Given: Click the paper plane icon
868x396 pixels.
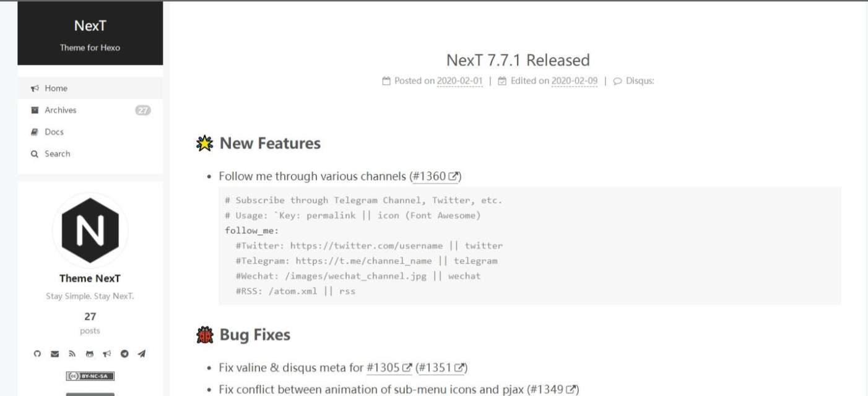Looking at the screenshot, I should (142, 353).
